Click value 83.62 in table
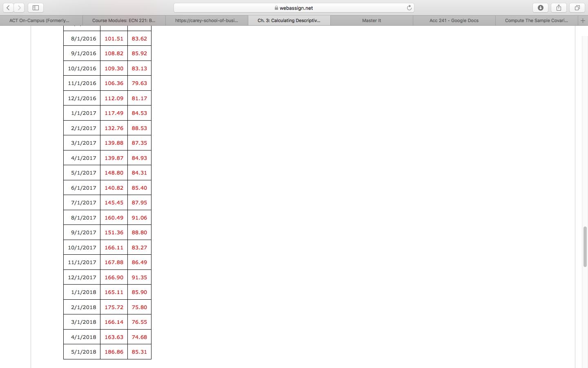This screenshot has height=368, width=588. coord(139,38)
